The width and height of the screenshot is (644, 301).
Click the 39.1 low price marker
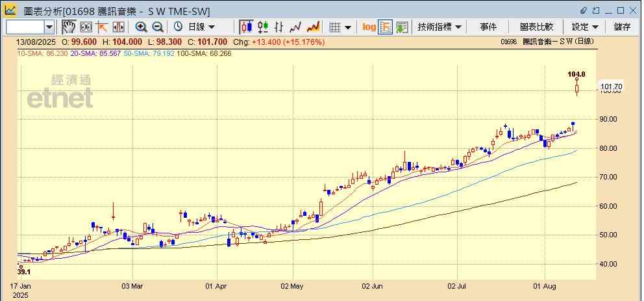[x=24, y=272]
